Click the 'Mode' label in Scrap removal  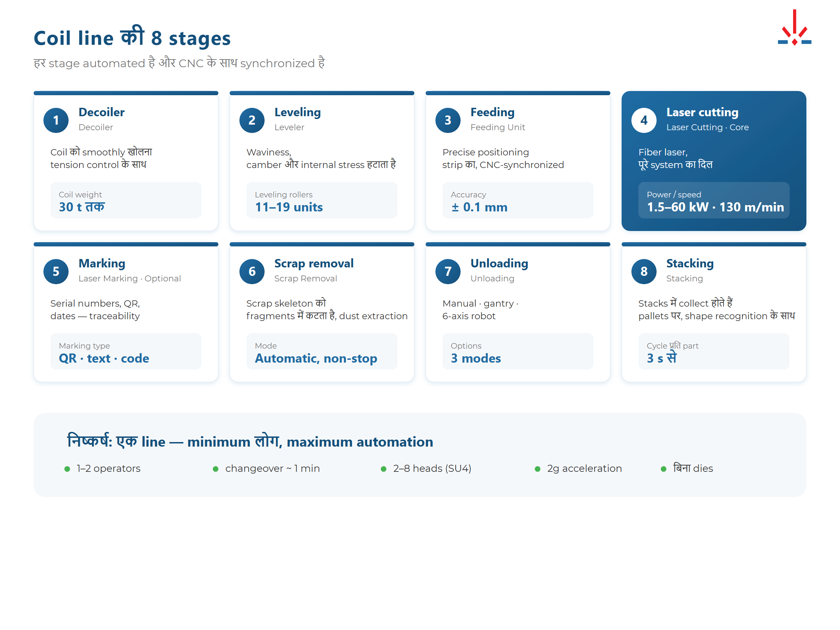pyautogui.click(x=265, y=346)
